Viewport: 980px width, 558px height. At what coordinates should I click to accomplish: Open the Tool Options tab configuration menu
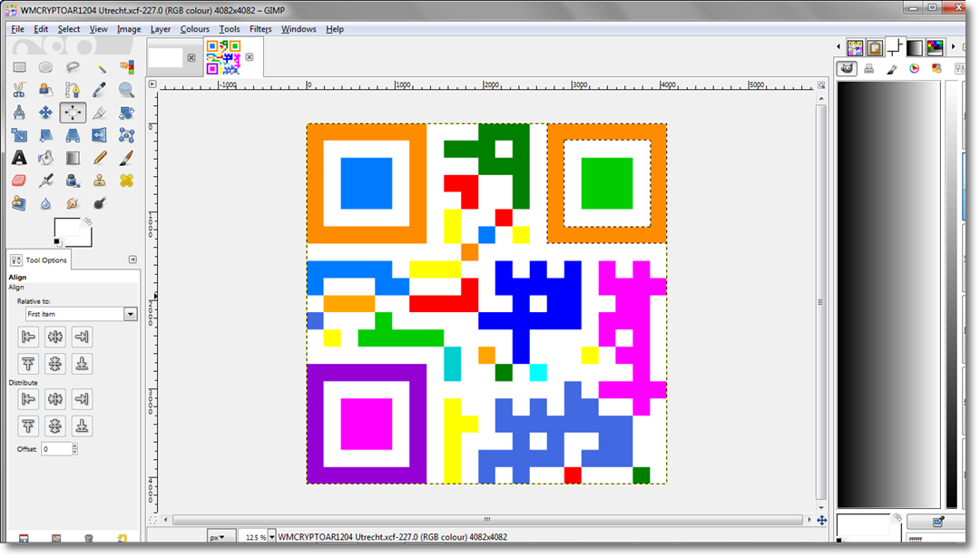[132, 259]
